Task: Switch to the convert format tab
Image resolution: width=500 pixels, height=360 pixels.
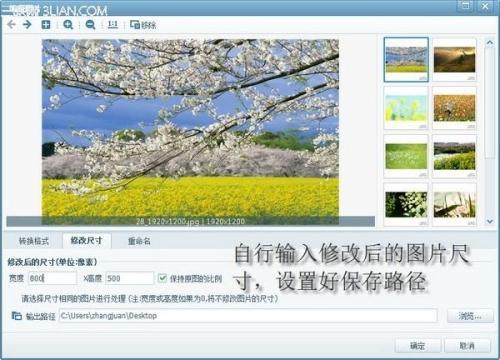Action: click(x=34, y=241)
